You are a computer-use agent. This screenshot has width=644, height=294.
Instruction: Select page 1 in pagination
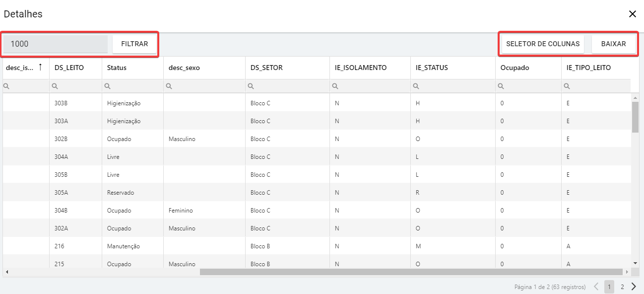pos(609,287)
